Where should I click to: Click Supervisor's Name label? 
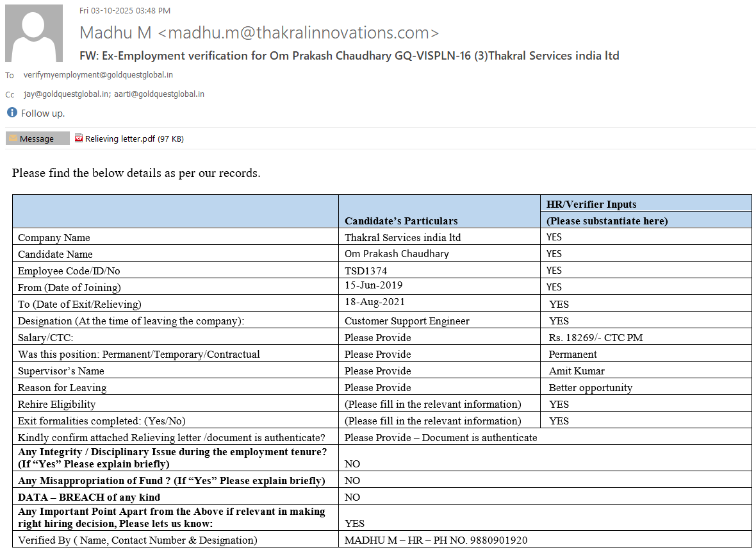point(61,371)
